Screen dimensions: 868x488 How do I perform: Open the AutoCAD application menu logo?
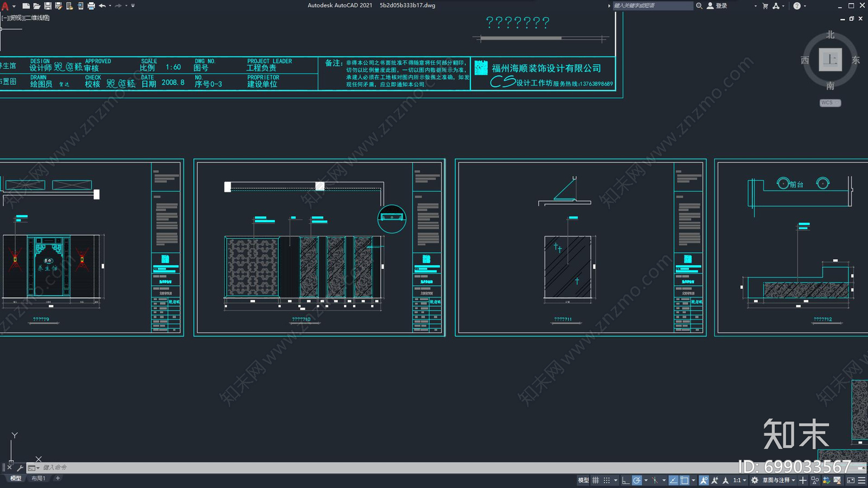point(5,6)
